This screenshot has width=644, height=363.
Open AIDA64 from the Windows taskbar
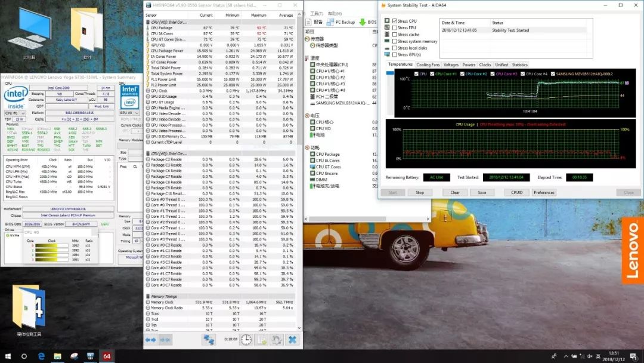(x=107, y=356)
